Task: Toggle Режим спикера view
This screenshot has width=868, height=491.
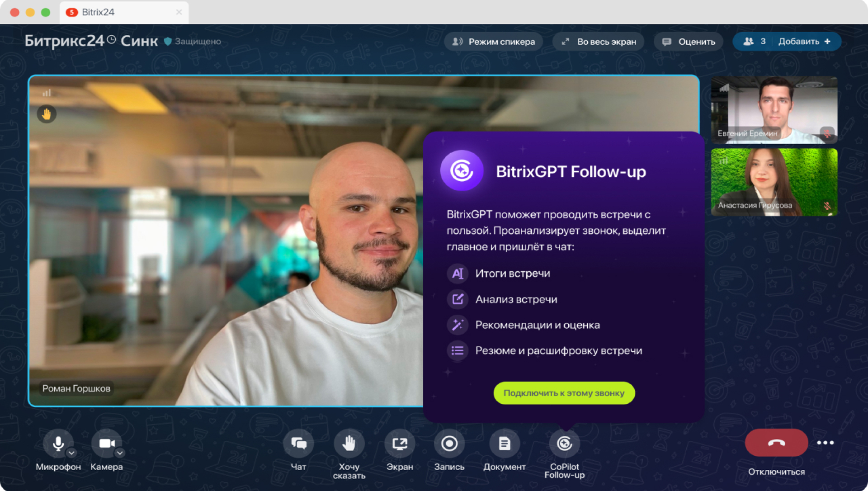Action: (494, 42)
